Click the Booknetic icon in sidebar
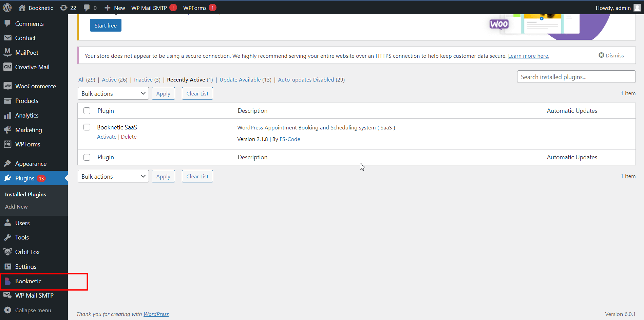This screenshot has width=644, height=320. click(7, 281)
